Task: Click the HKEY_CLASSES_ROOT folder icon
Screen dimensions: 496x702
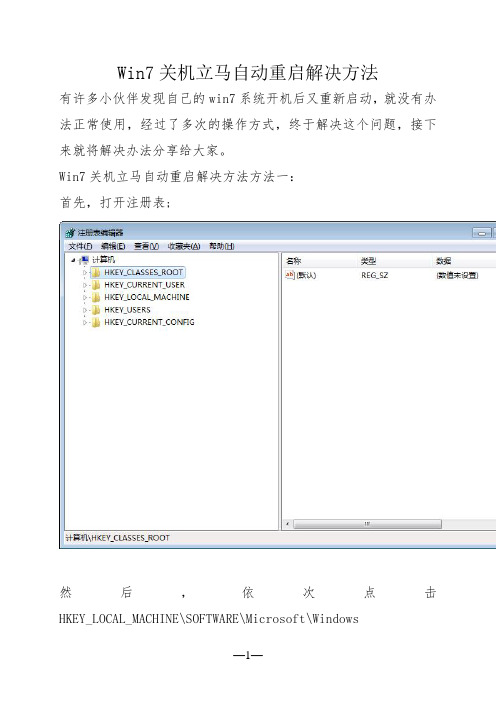Action: pos(96,272)
